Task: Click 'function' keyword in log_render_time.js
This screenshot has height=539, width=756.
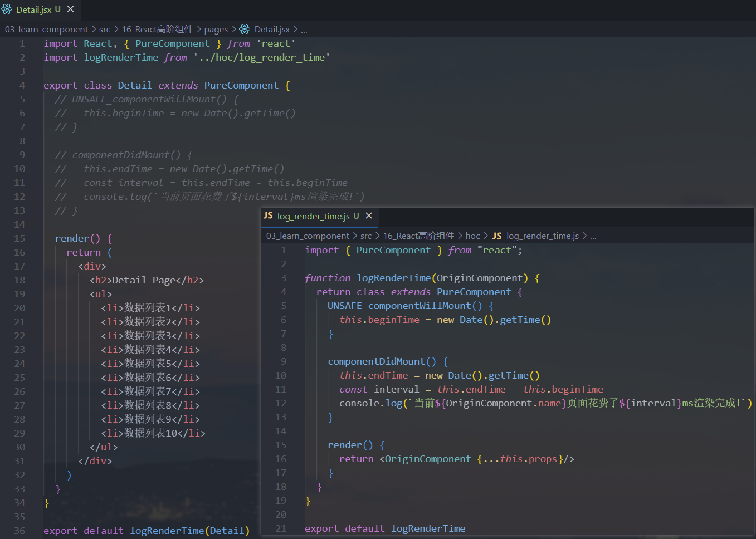Action: [x=328, y=278]
